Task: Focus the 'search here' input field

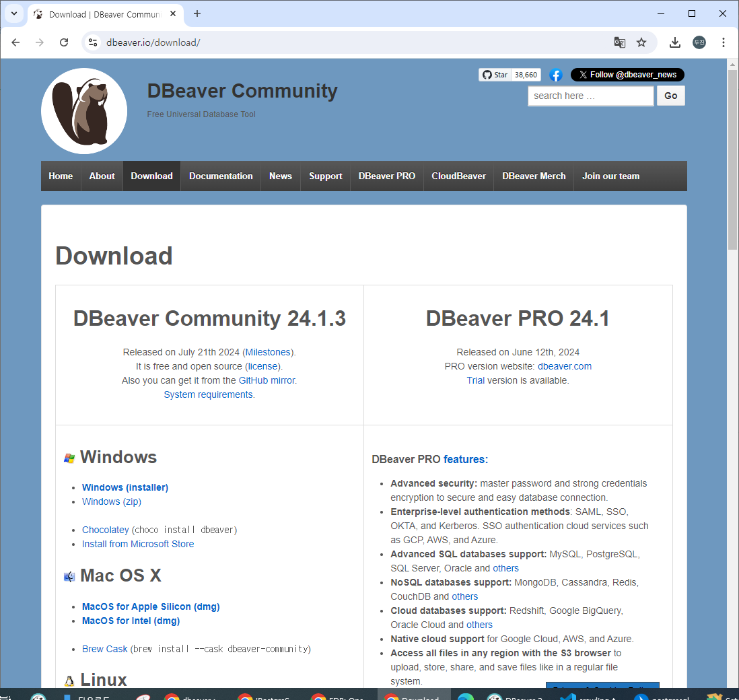Action: pos(590,96)
